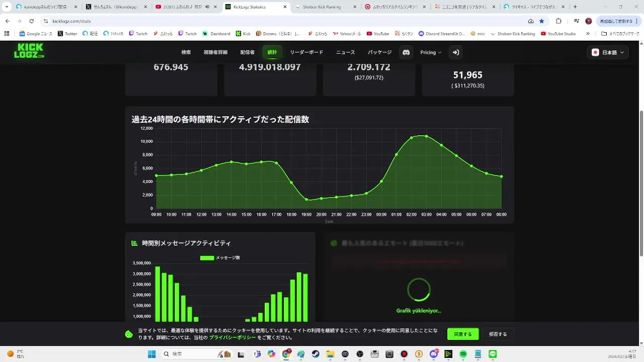Image resolution: width=644 pixels, height=362 pixels.
Task: Open the Discord icon in the KickLogz navbar
Action: point(406,52)
